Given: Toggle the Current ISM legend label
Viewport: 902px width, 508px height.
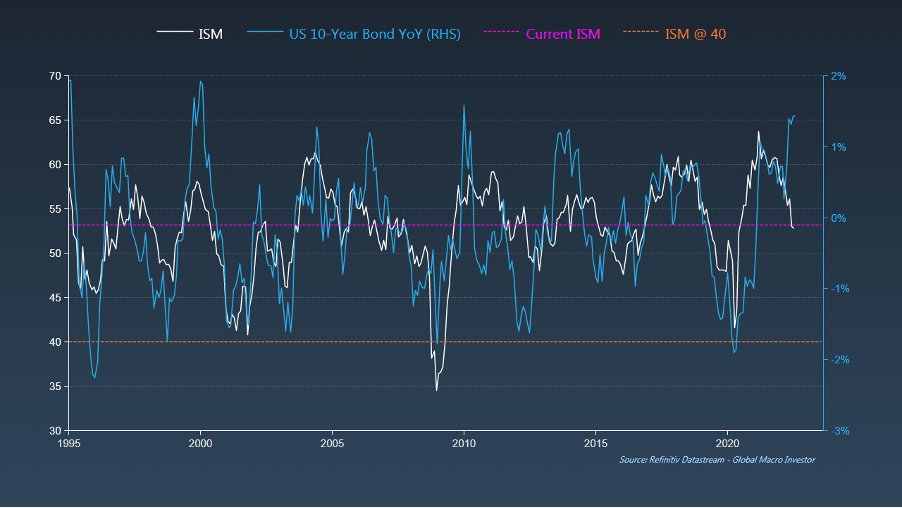Looking at the screenshot, I should [563, 34].
